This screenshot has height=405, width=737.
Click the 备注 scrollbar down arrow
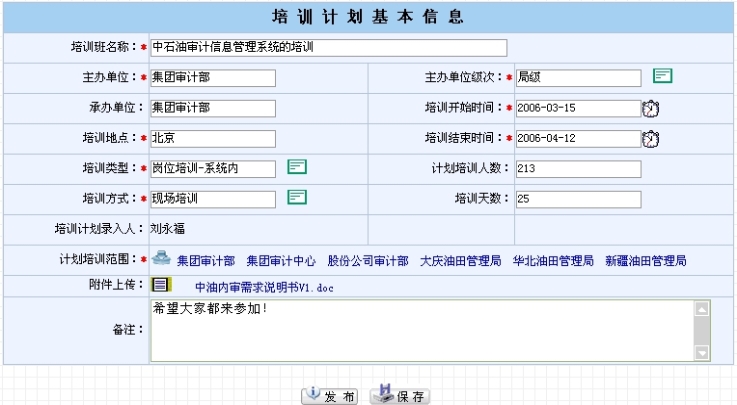[702, 353]
